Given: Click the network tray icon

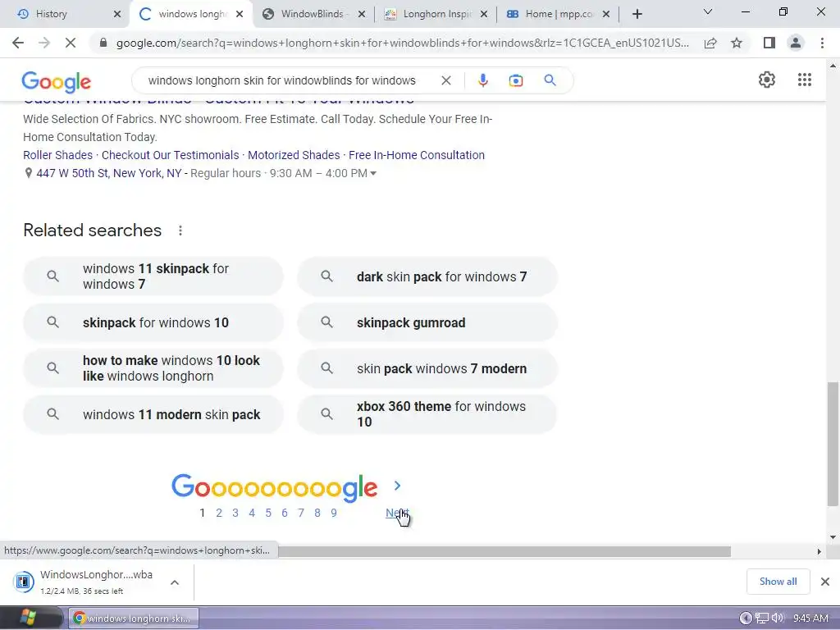Looking at the screenshot, I should (x=761, y=619).
